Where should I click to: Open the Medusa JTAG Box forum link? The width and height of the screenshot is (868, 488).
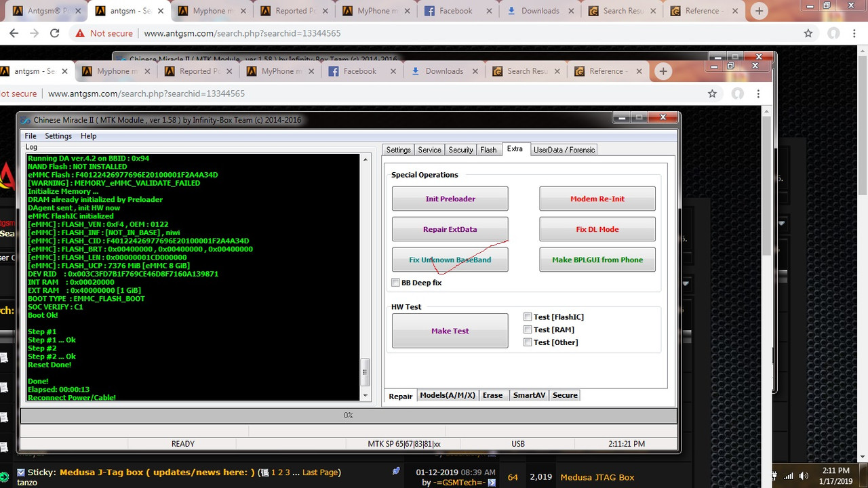tap(597, 477)
